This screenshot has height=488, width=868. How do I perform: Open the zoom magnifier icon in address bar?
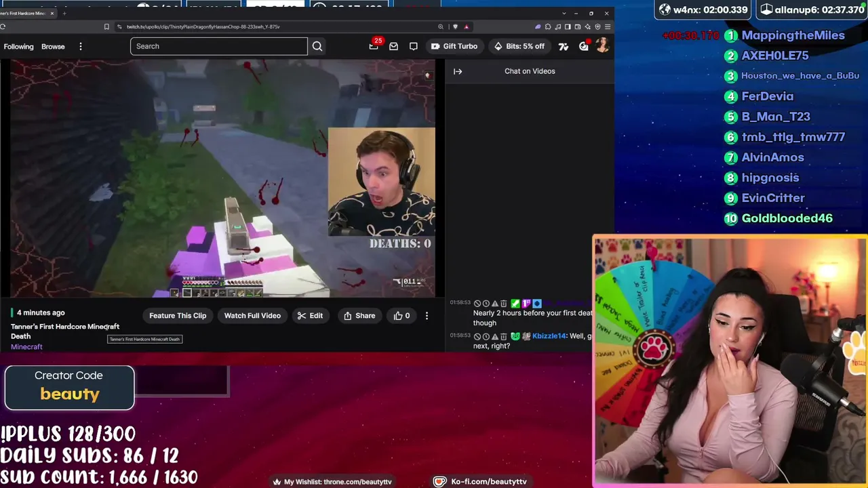(x=441, y=26)
